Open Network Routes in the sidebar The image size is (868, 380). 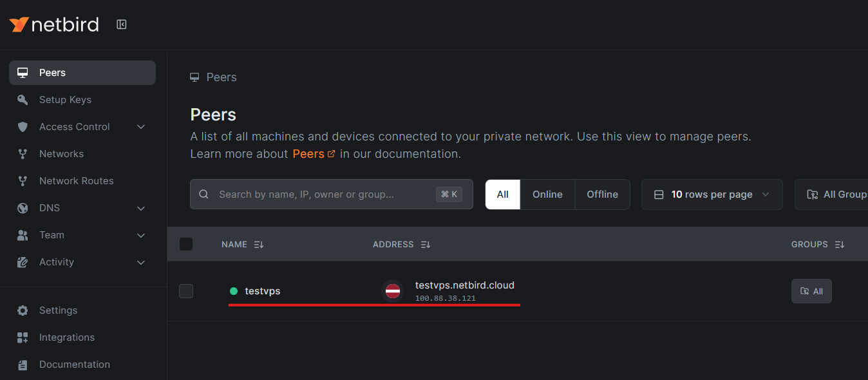(x=82, y=181)
